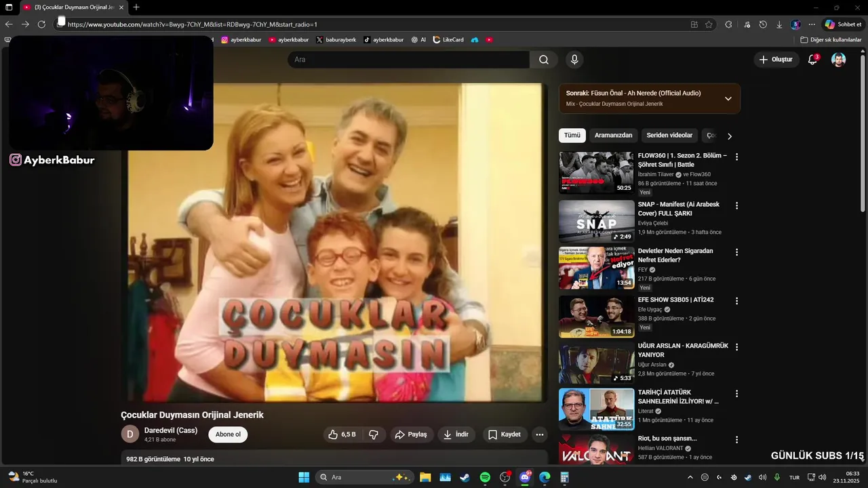Open the Daredevil (Cass) channel name
868x488 pixels.
171,430
